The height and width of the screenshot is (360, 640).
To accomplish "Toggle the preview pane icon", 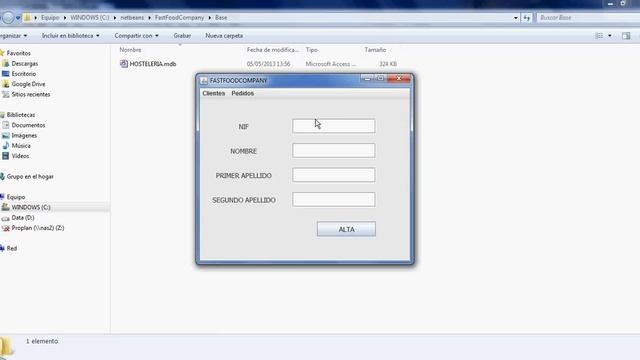I will point(626,36).
